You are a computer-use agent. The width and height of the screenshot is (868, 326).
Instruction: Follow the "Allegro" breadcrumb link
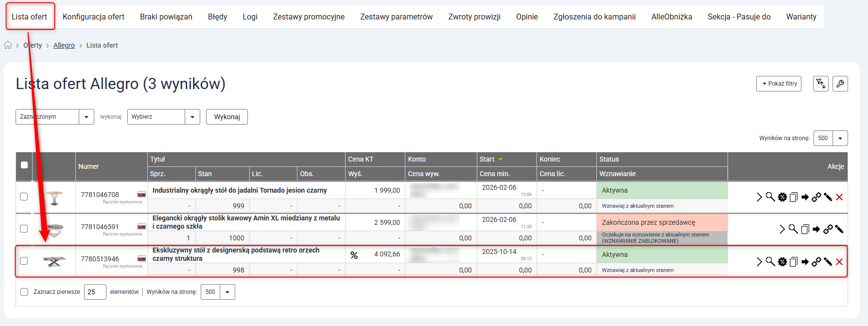[64, 45]
